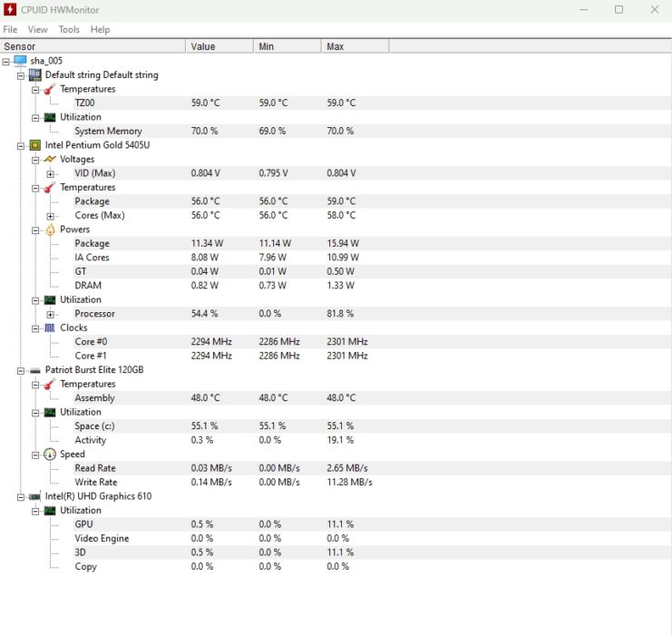Click the 0.804 V VID current value
672x636 pixels.
point(205,173)
